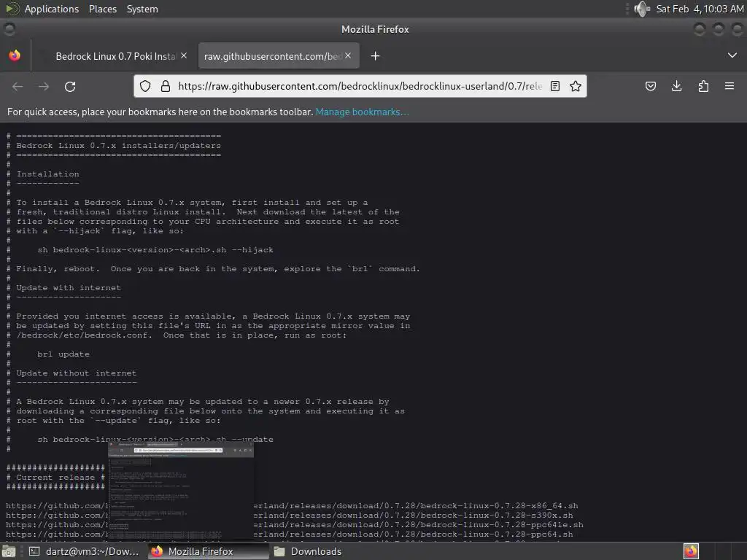Open the Extensions puzzle icon
The image size is (747, 560).
tap(703, 86)
